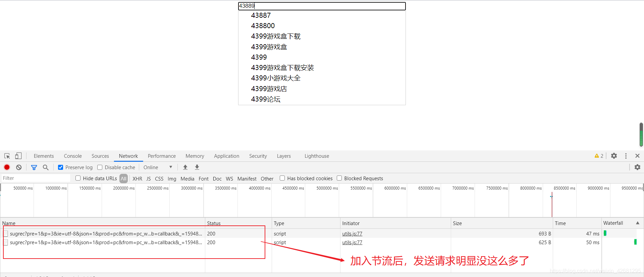Clear the network log
This screenshot has height=277, width=644.
point(19,167)
